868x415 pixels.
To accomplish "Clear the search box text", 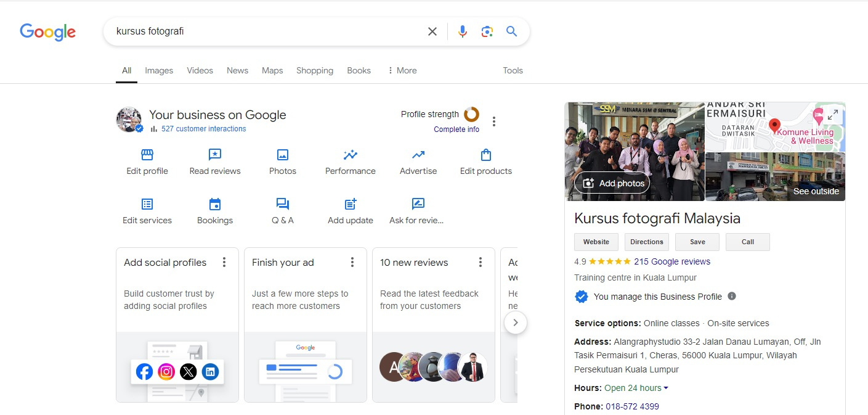I will (432, 31).
